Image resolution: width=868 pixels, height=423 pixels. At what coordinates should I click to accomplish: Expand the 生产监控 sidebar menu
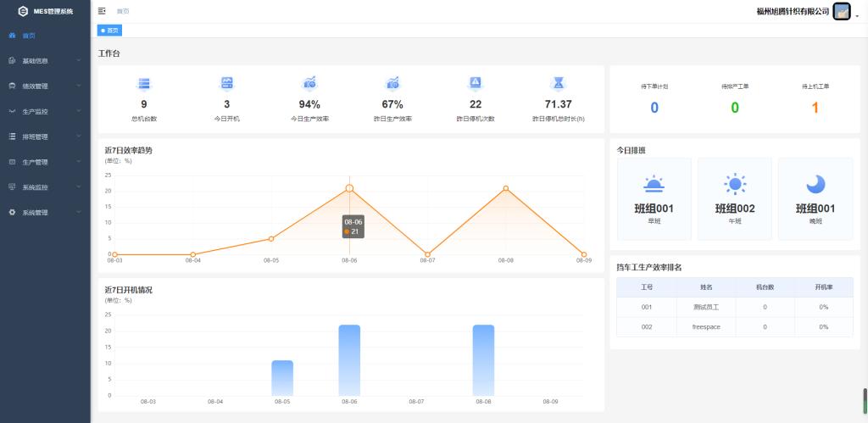point(45,112)
